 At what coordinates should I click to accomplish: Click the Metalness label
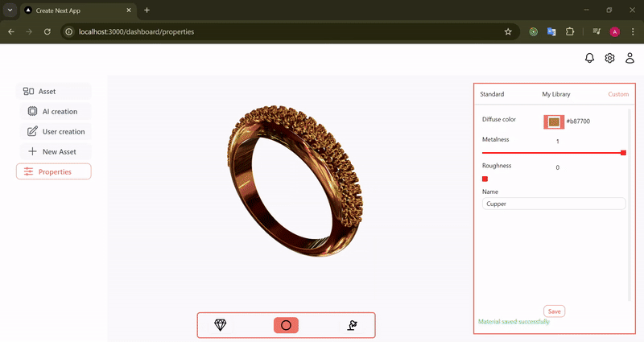(495, 139)
